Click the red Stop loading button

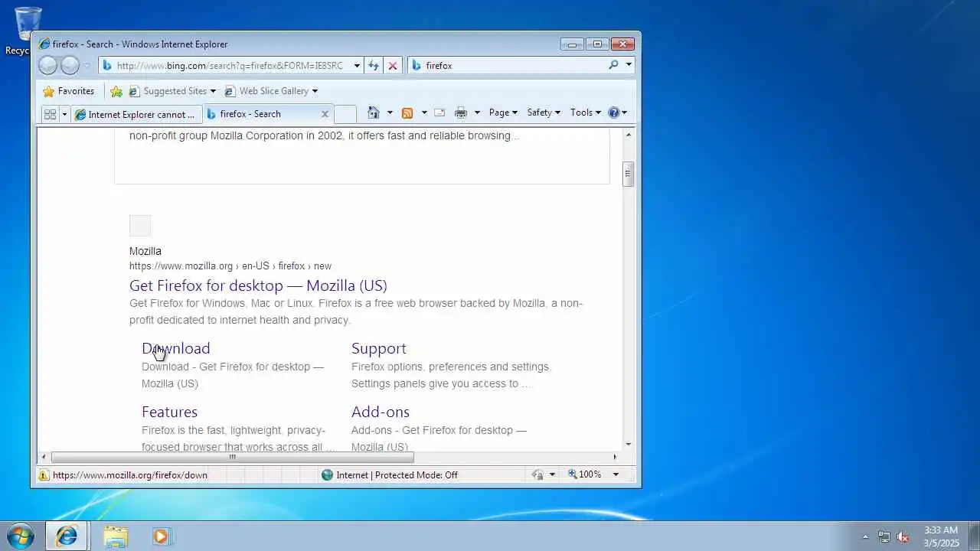click(393, 66)
